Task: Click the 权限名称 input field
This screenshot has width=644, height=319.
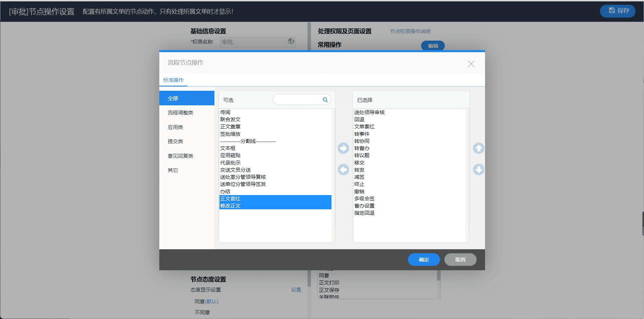Action: (258, 42)
